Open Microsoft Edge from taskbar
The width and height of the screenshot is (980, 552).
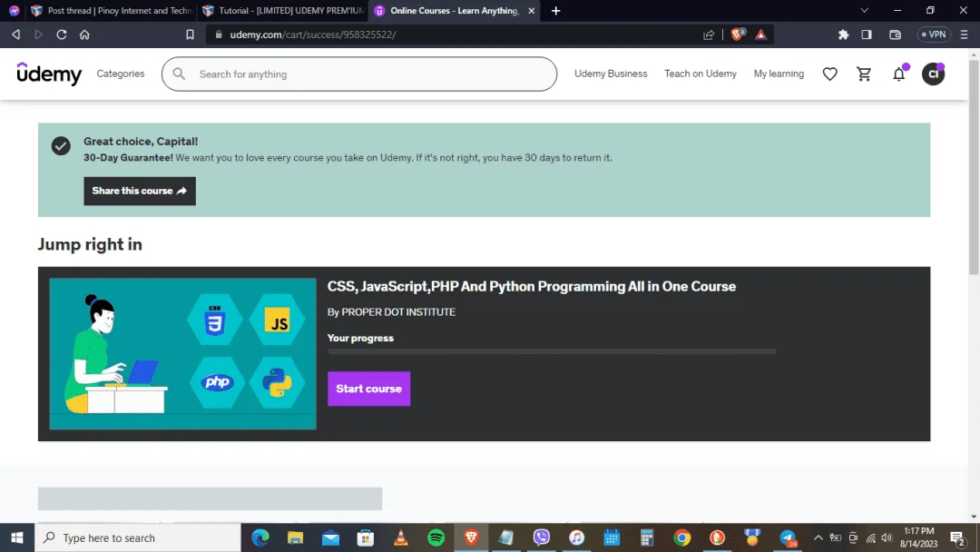point(260,537)
